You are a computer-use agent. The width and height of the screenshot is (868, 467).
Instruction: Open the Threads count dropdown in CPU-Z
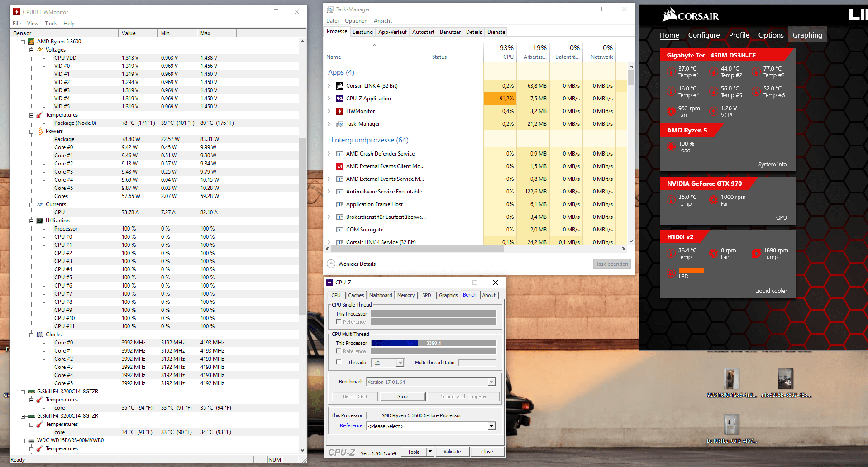400,363
